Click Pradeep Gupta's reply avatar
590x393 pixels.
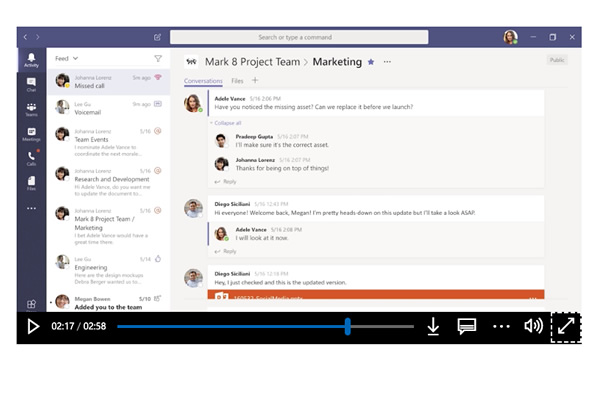pos(221,141)
